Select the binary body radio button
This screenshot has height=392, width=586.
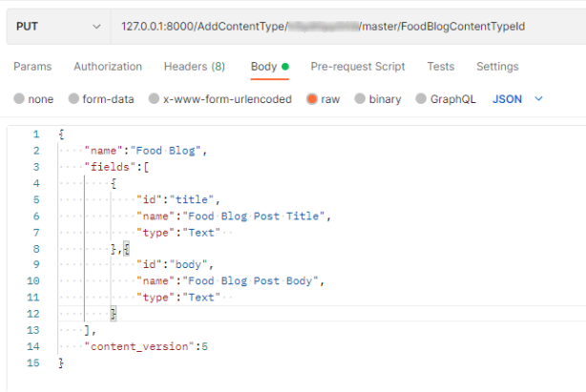pyautogui.click(x=360, y=98)
